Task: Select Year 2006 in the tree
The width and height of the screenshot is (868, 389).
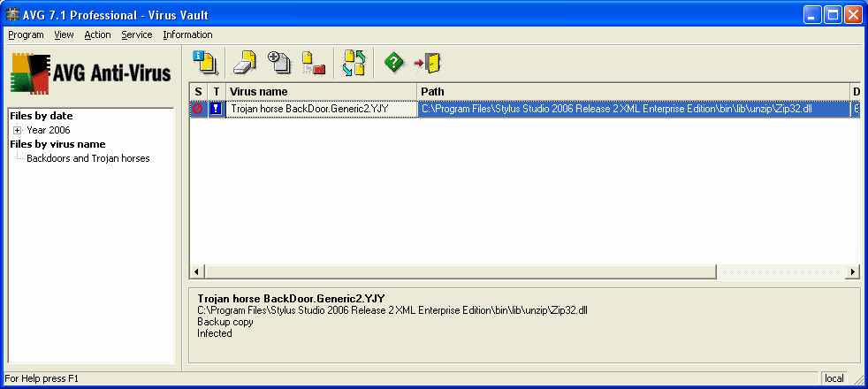Action: [49, 131]
